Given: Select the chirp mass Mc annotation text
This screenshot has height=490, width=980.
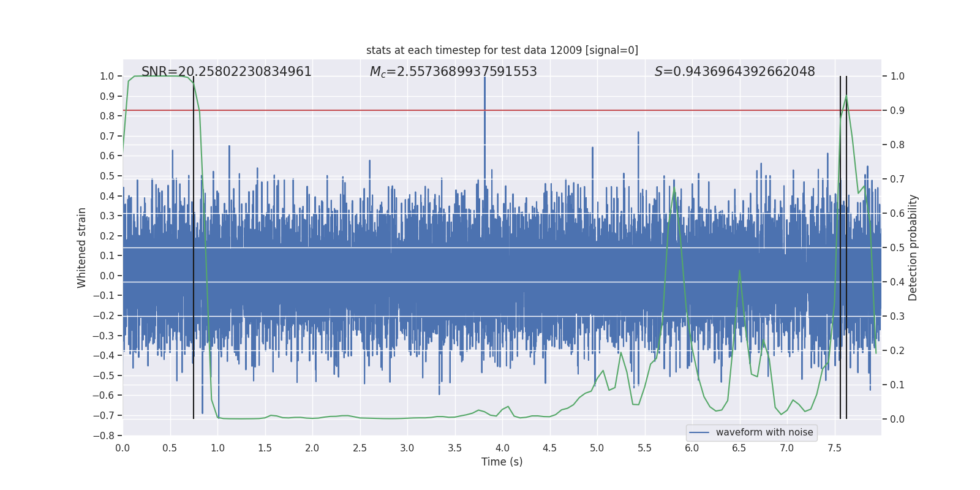Looking at the screenshot, I should [453, 72].
